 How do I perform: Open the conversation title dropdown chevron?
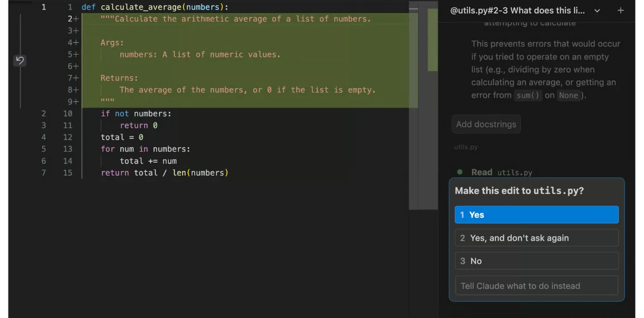point(597,11)
